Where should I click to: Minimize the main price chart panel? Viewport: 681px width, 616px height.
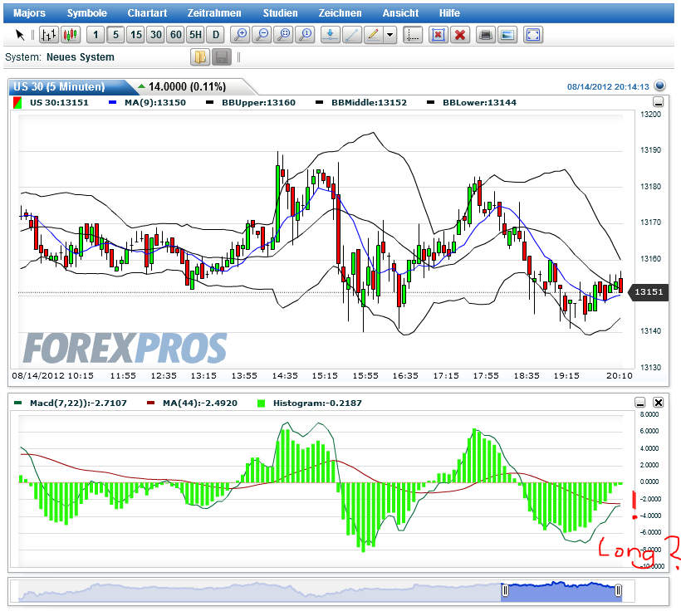(x=659, y=102)
